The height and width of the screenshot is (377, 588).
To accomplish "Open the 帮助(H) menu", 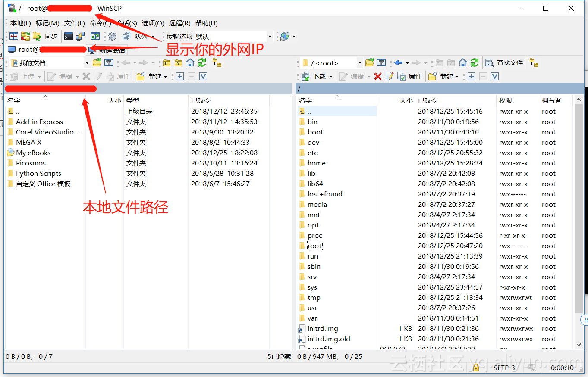I will (206, 23).
